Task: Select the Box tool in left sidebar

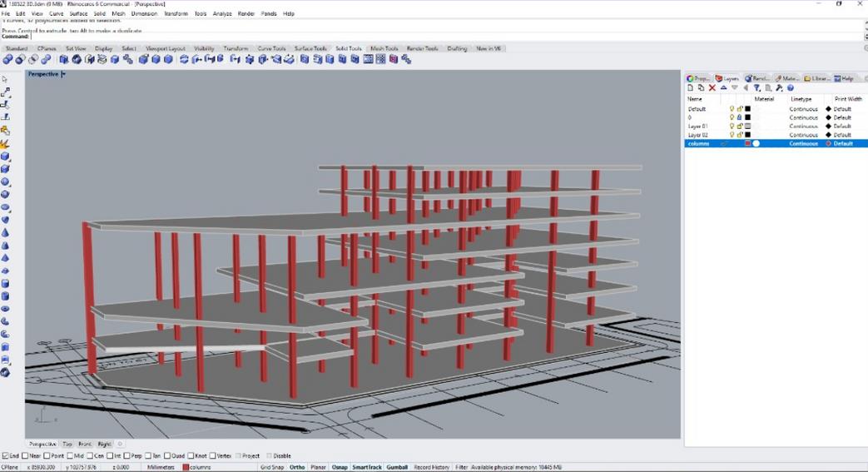Action: [x=5, y=157]
